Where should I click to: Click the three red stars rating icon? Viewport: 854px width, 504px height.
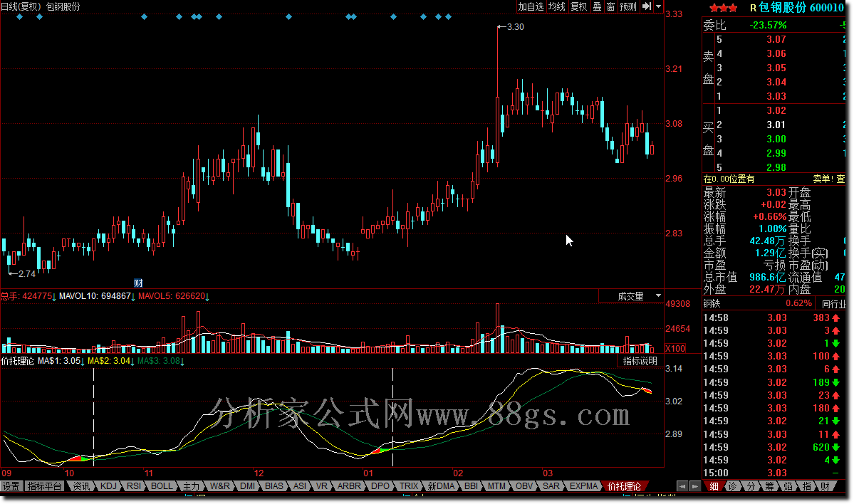pyautogui.click(x=723, y=8)
